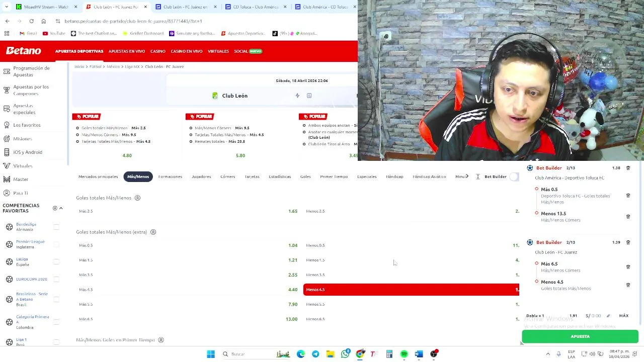Open File Explorer from the taskbar
The height and width of the screenshot is (362, 644).
tap(330, 354)
